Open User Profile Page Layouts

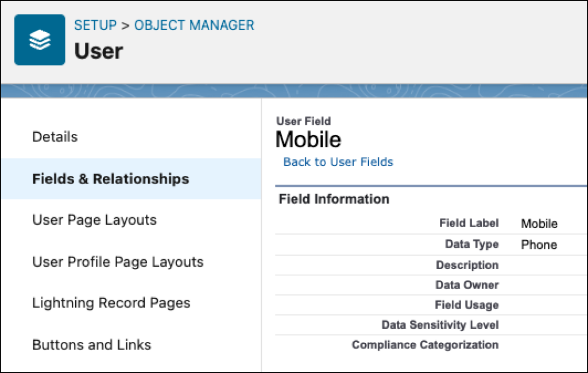pyautogui.click(x=117, y=262)
